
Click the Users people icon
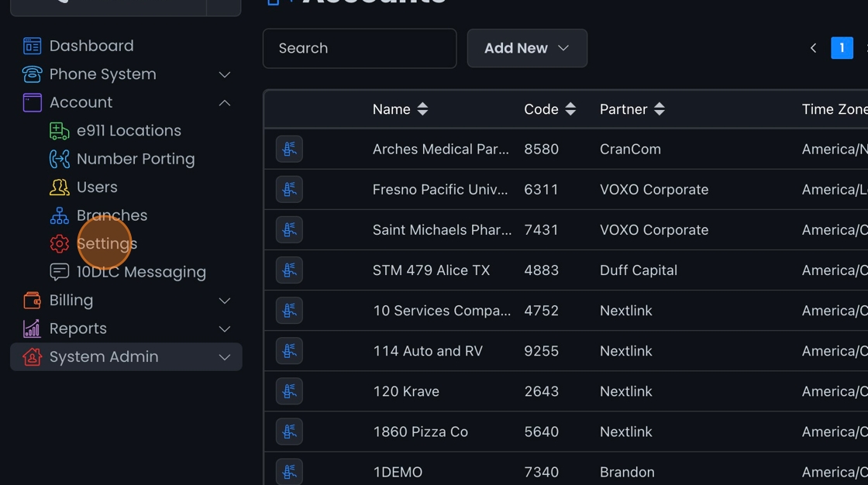60,187
